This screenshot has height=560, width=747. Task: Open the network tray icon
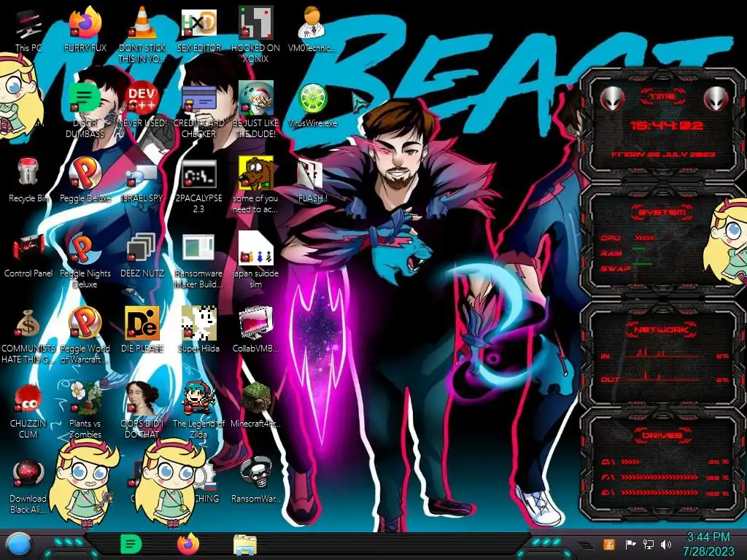tap(649, 544)
